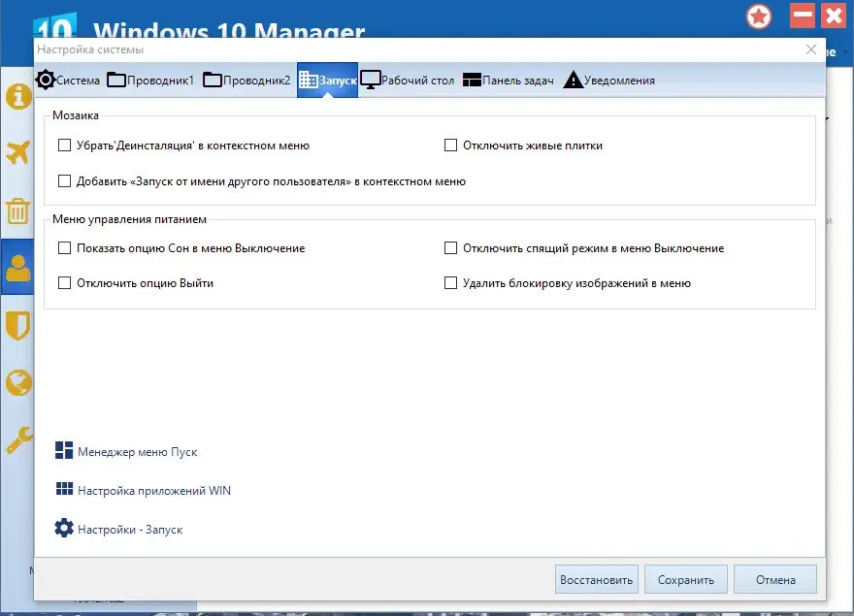Click the gear icon for Настройки - Запуск
The height and width of the screenshot is (616, 854).
tap(64, 529)
